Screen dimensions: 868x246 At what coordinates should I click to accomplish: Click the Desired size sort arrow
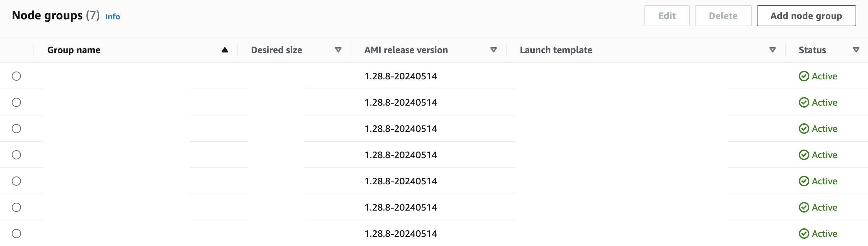coord(338,50)
